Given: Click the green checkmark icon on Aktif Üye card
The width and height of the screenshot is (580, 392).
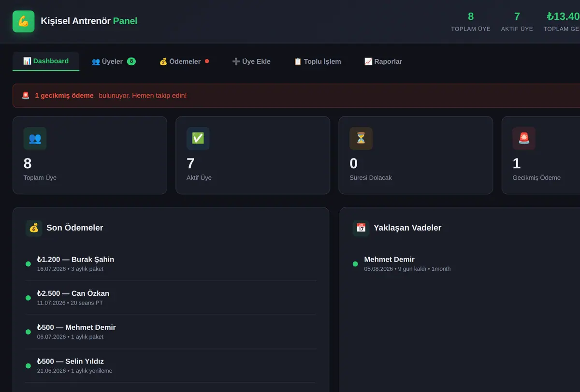Looking at the screenshot, I should coord(198,138).
